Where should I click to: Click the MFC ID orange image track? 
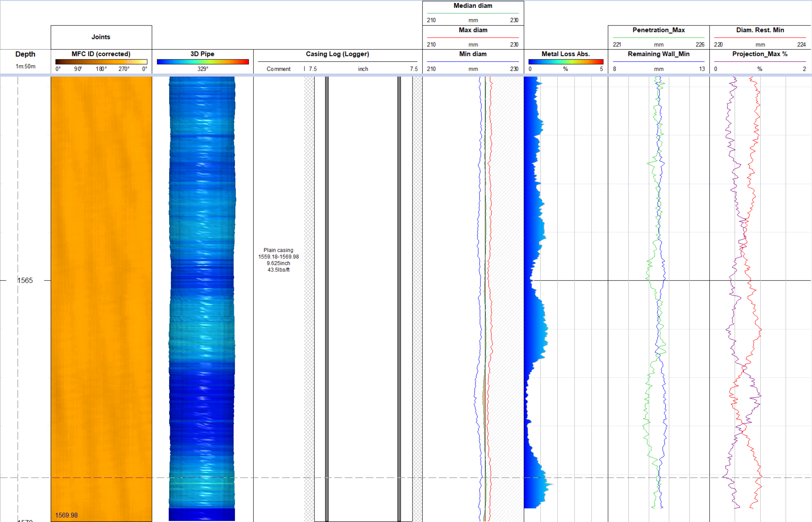coord(101,271)
